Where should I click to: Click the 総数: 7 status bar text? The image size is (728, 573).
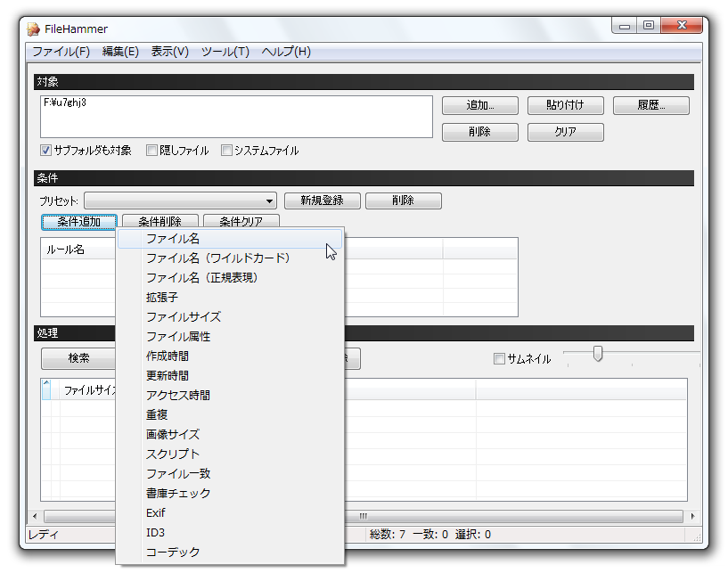pos(388,535)
